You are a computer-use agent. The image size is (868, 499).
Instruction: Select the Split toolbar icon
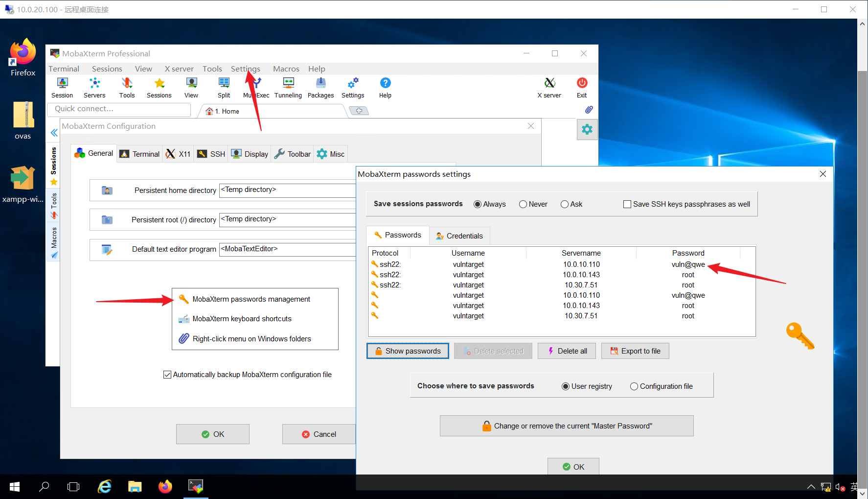[x=224, y=88]
